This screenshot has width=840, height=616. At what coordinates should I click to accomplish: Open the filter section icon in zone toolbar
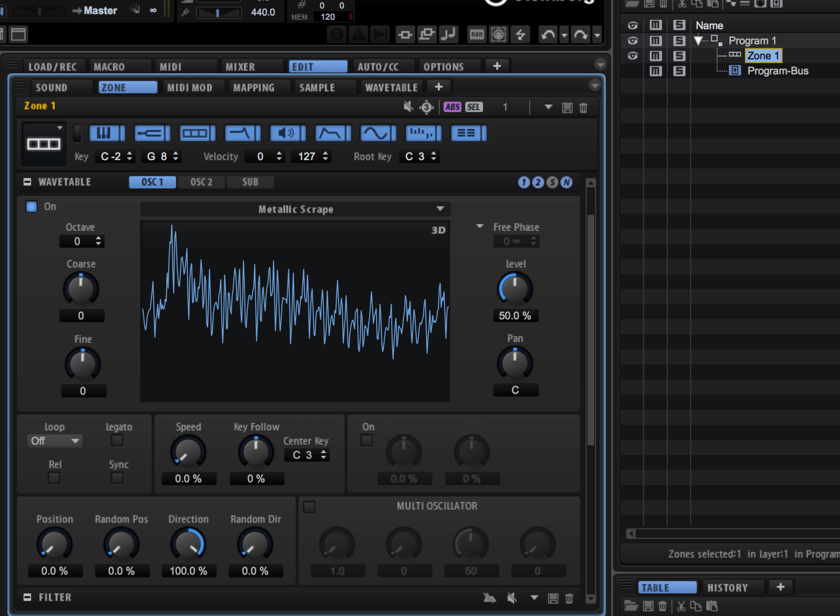(x=243, y=133)
